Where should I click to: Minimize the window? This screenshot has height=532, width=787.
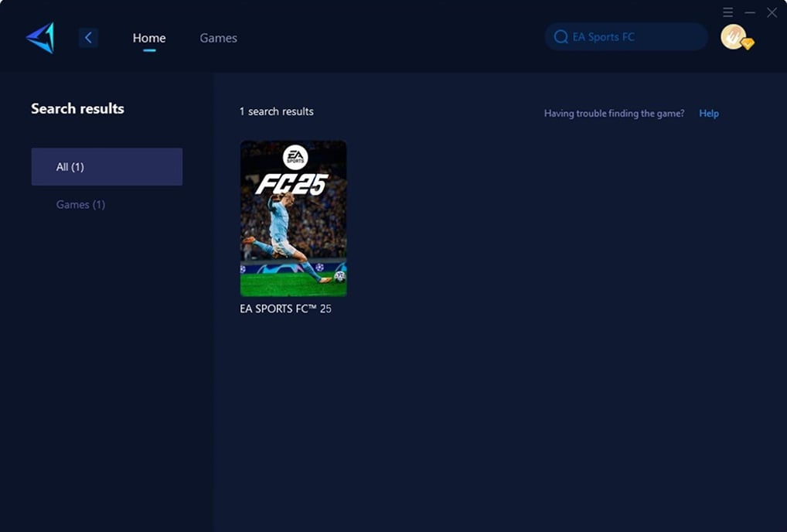click(750, 12)
